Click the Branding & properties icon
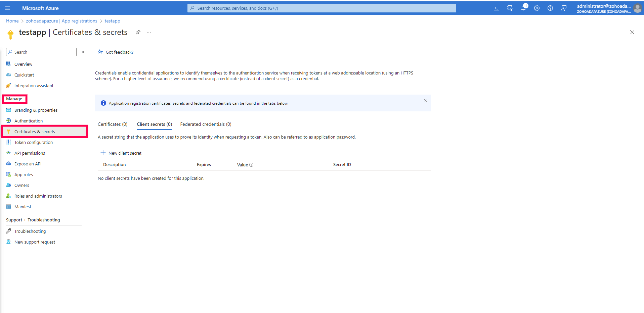 click(x=8, y=110)
